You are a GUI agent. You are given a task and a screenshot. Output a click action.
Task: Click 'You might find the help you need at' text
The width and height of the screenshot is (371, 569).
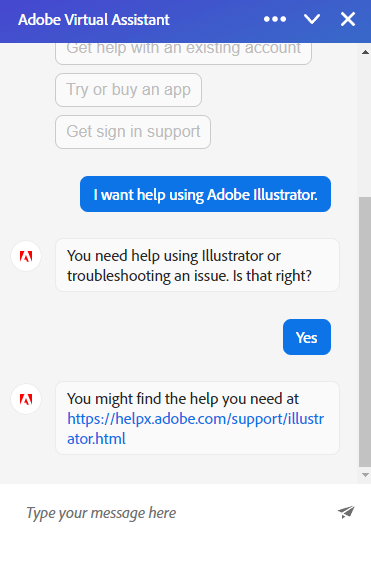click(183, 399)
